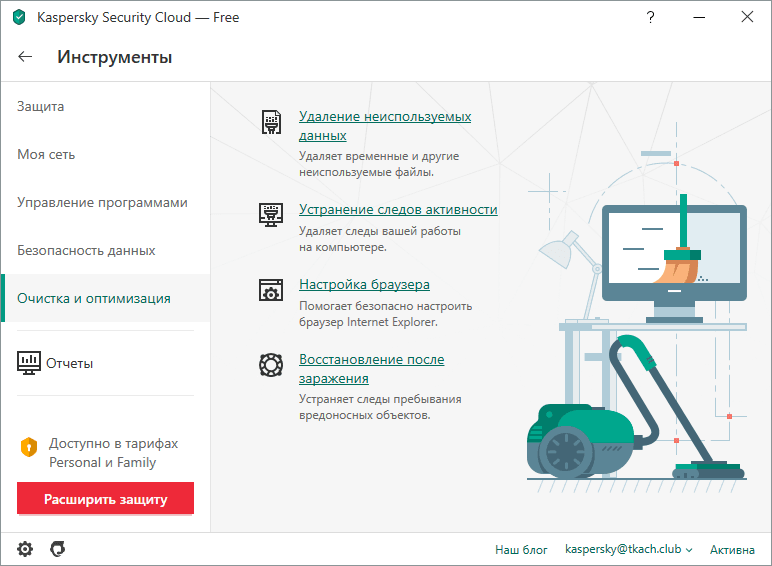This screenshot has height=566, width=772.
Task: Click the browser configuration gear icon
Action: (271, 290)
